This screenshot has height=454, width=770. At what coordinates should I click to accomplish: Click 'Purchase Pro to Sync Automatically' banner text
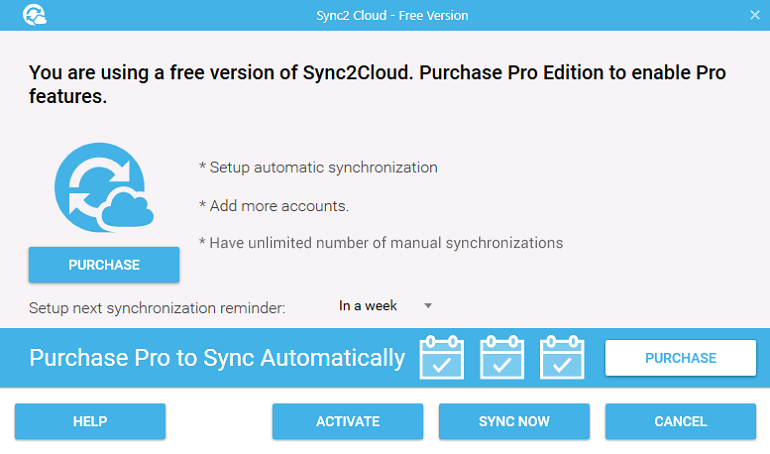[217, 358]
